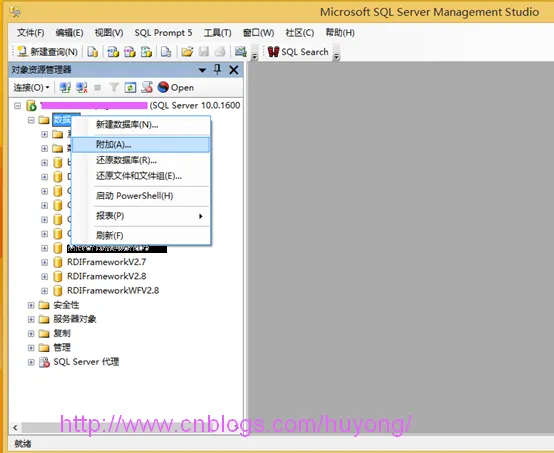This screenshot has width=554, height=453.
Task: Click the horizontal scrollbar left arrow
Action: (15, 428)
